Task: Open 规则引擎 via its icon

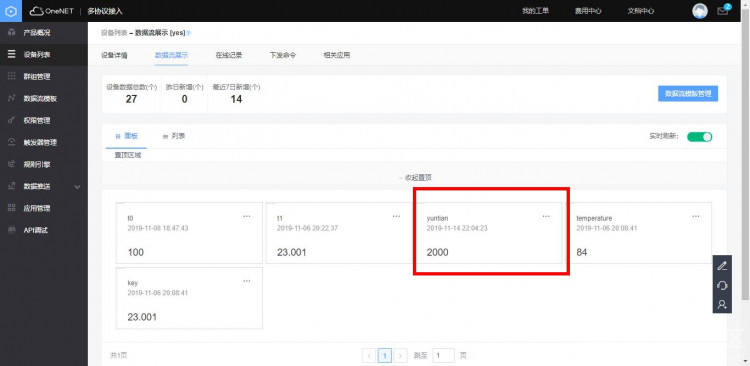Action: tap(12, 165)
